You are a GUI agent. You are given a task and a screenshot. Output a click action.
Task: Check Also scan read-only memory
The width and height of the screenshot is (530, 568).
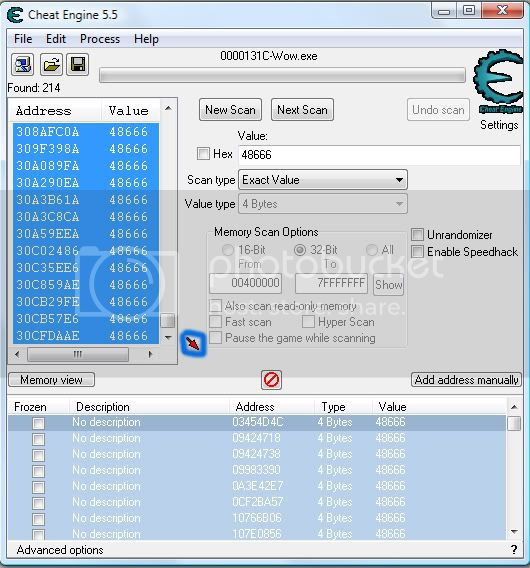tap(215, 306)
